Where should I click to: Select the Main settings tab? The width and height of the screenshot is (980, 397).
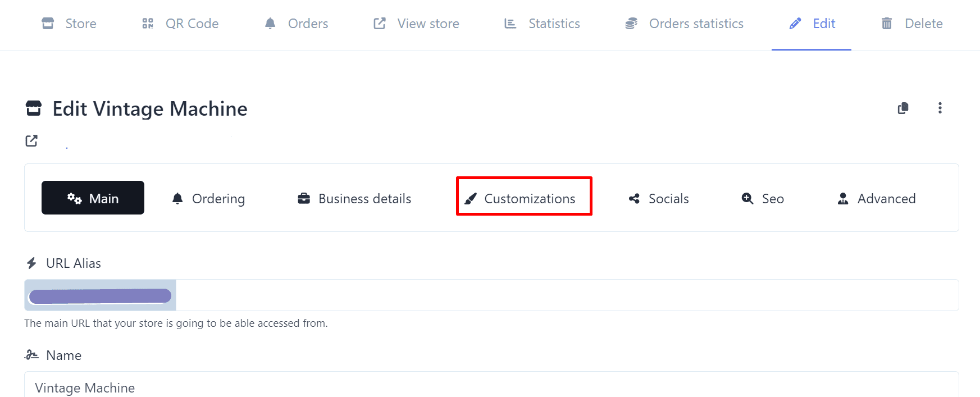[93, 198]
